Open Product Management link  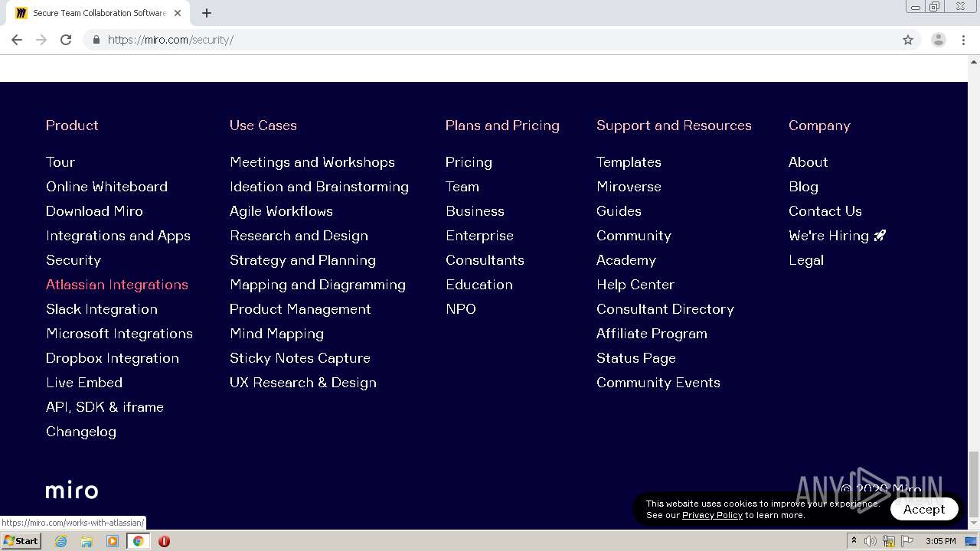tap(300, 309)
